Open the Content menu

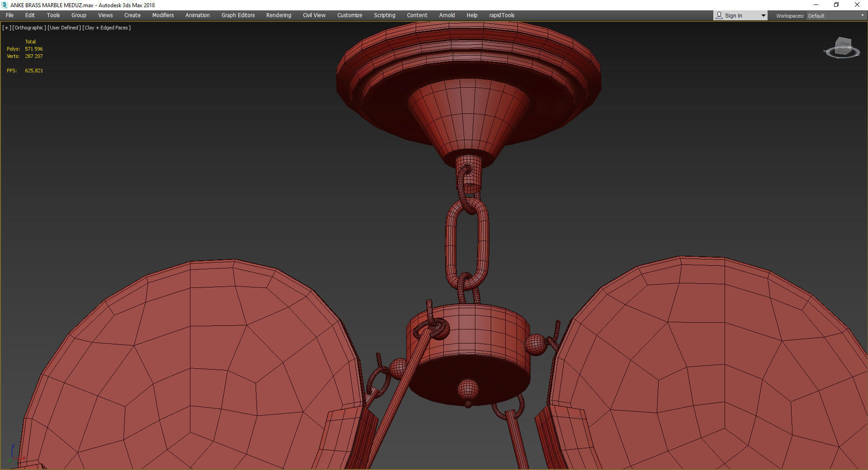pyautogui.click(x=417, y=15)
